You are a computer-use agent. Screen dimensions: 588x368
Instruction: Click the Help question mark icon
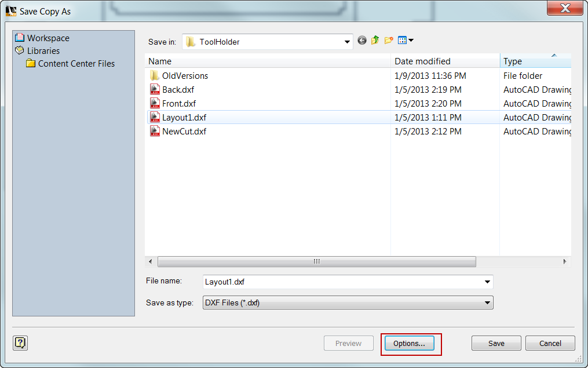pos(20,343)
